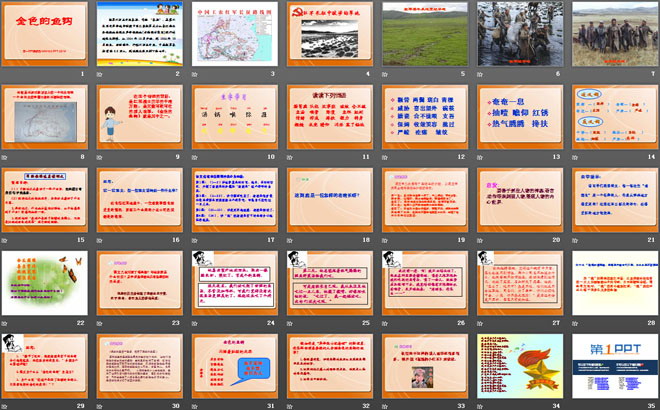Select slide 5 green grassland photo
The width and height of the screenshot is (660, 410).
[x=425, y=34]
